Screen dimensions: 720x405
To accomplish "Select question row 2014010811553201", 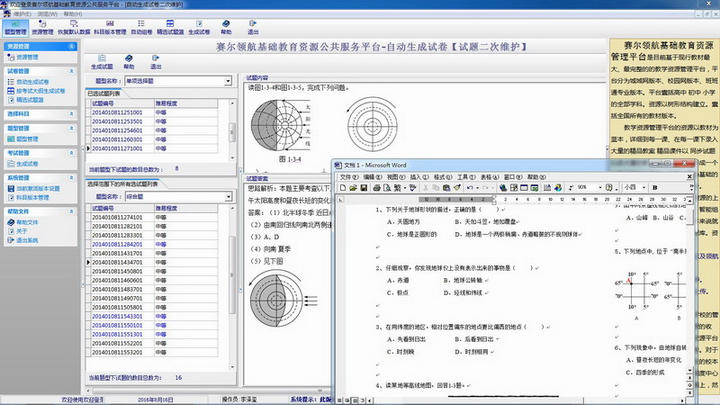I will click(152, 353).
